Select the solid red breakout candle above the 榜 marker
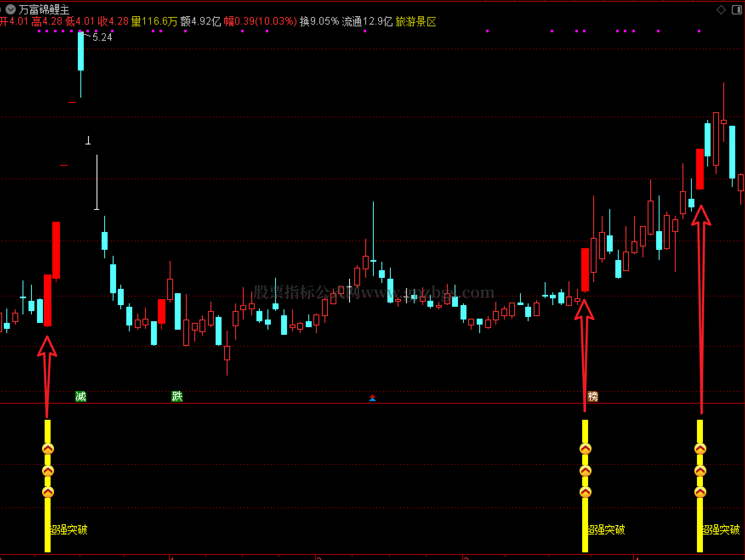The width and height of the screenshot is (745, 560). tap(585, 270)
